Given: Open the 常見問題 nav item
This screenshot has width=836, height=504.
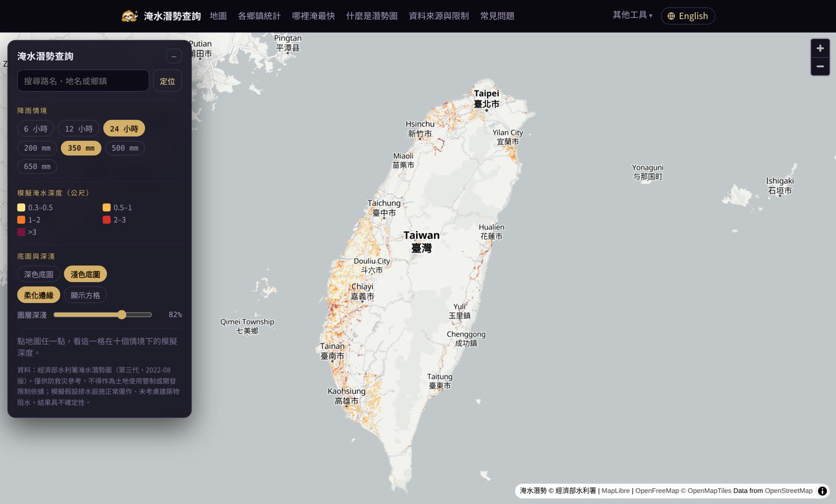Looking at the screenshot, I should click(497, 16).
